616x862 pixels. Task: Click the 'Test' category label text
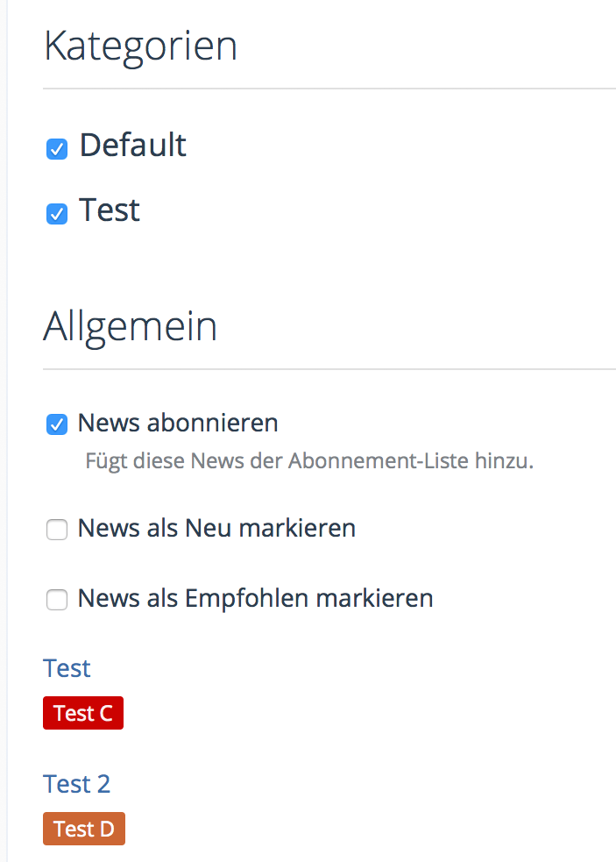(x=110, y=210)
